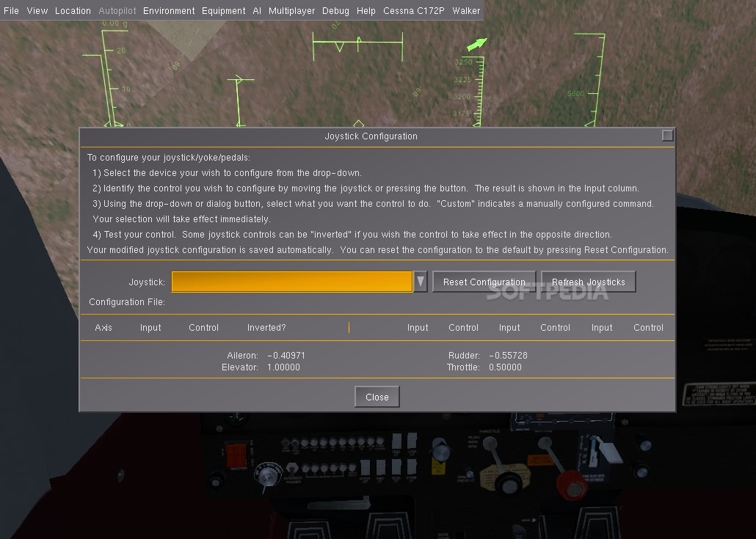Click the Reset Configuration button

(484, 282)
